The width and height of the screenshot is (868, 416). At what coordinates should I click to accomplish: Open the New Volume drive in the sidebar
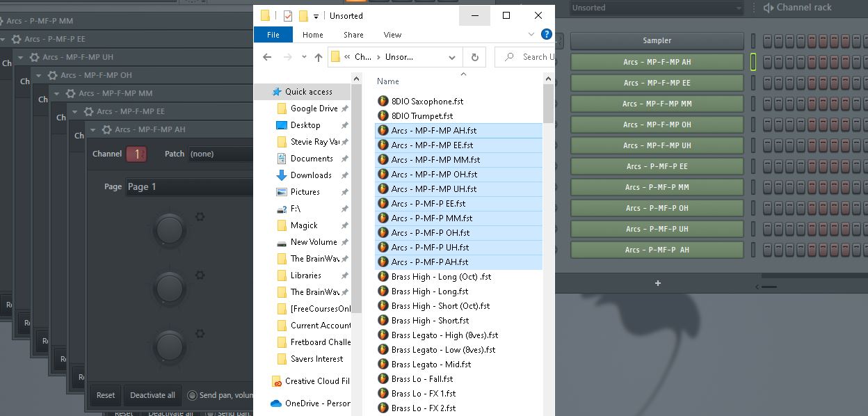[313, 242]
